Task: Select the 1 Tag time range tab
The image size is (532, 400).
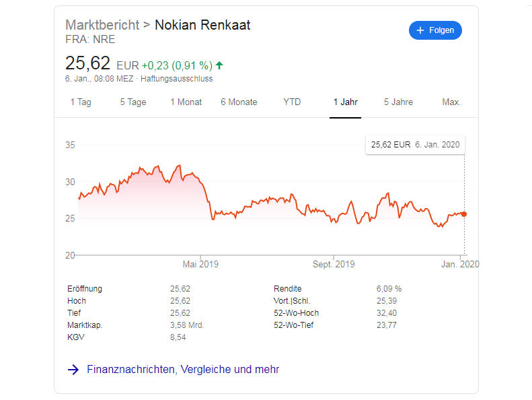Action: 81,102
